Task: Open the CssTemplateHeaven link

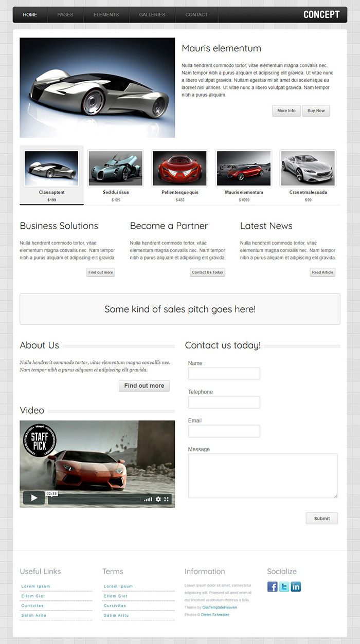Action: coord(220,608)
